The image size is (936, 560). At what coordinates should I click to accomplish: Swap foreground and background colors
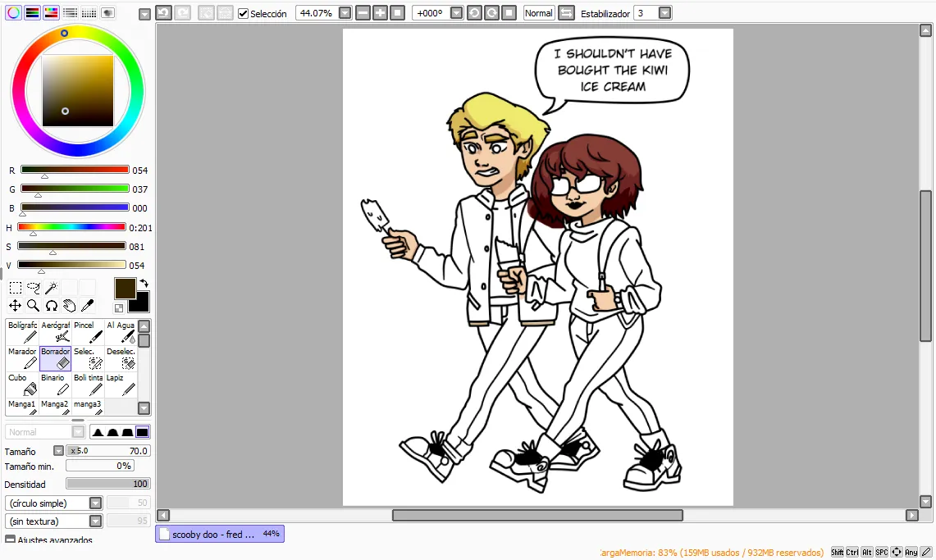pyautogui.click(x=144, y=284)
